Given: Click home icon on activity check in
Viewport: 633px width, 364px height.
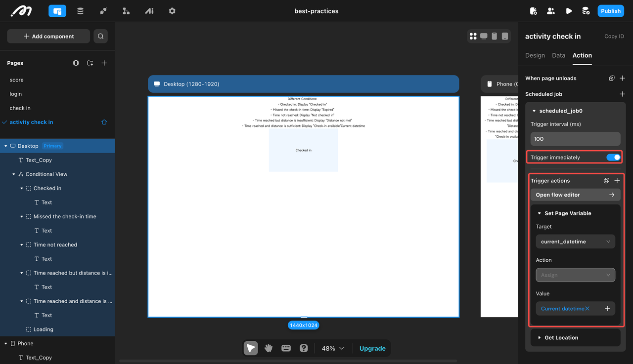Looking at the screenshot, I should click(104, 122).
